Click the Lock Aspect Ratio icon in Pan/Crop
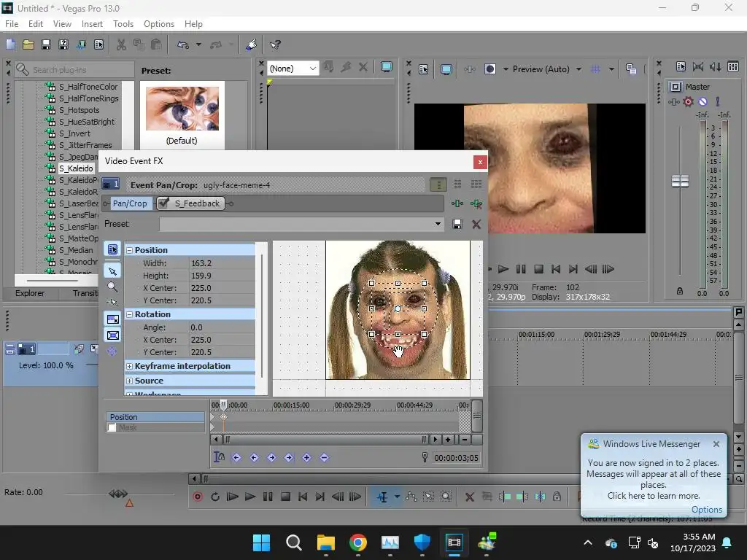747x560 pixels. click(x=112, y=319)
